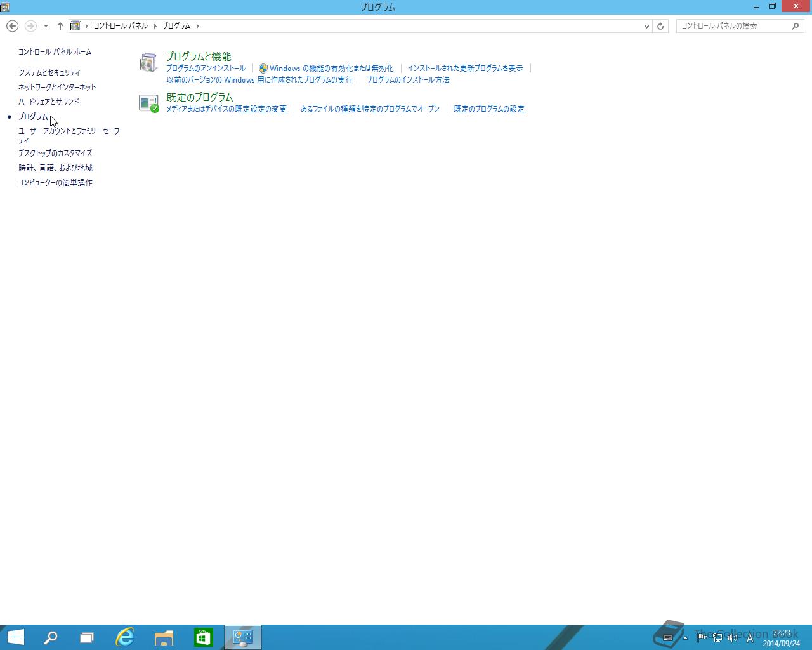Open 以前のバージョンの Windows 用プログラムの実行
812x650 pixels.
tap(259, 80)
